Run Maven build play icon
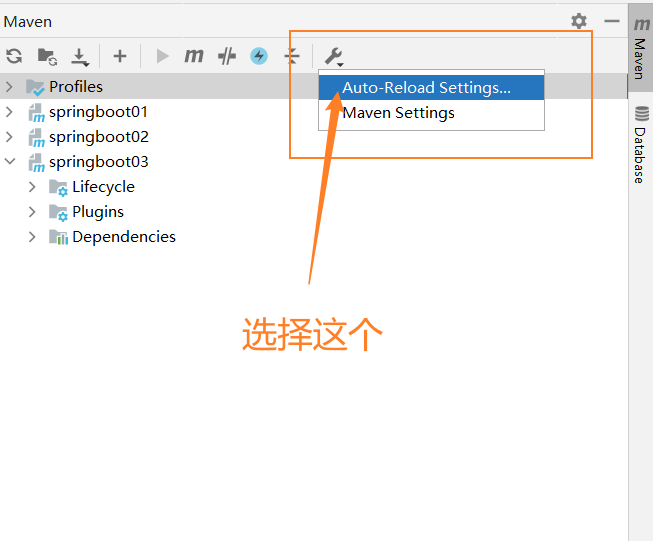Image resolution: width=653 pixels, height=541 pixels. click(x=162, y=56)
